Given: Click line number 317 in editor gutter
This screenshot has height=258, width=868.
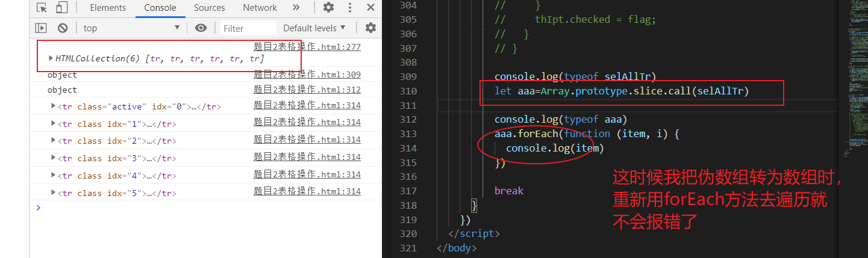Looking at the screenshot, I should (408, 191).
